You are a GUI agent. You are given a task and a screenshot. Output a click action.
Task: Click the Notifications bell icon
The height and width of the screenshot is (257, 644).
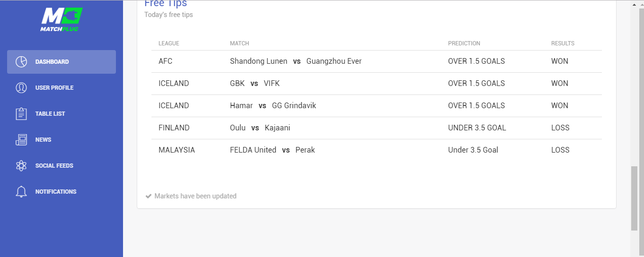(21, 192)
